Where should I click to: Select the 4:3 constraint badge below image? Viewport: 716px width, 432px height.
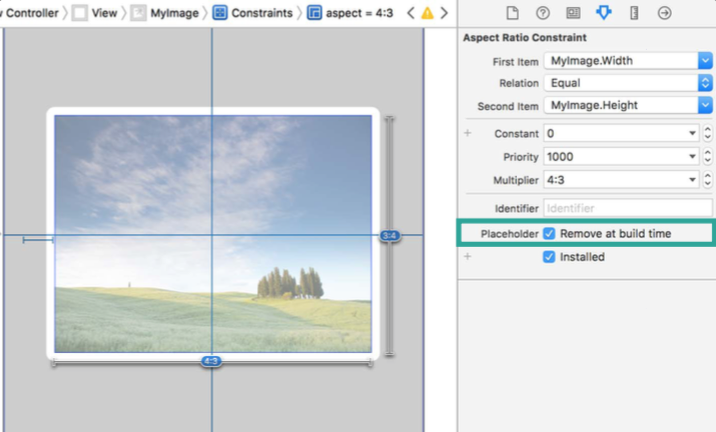coord(211,361)
